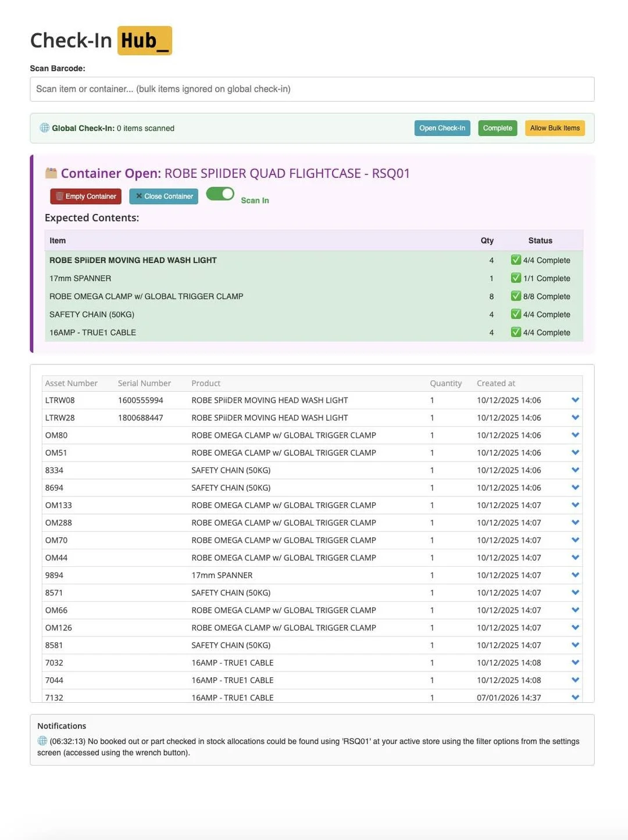Viewport: 628px width, 840px height.
Task: Expand the LTRW28 row chevron
Action: [x=575, y=417]
